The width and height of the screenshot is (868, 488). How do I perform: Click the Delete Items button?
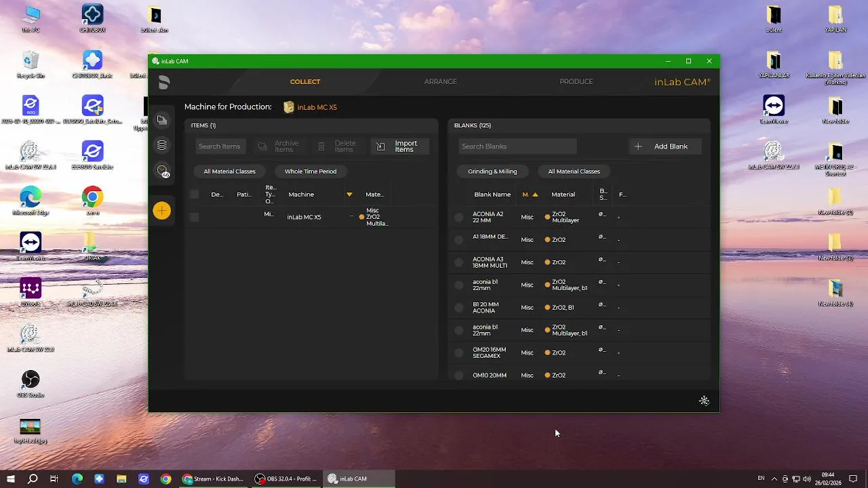pyautogui.click(x=338, y=146)
